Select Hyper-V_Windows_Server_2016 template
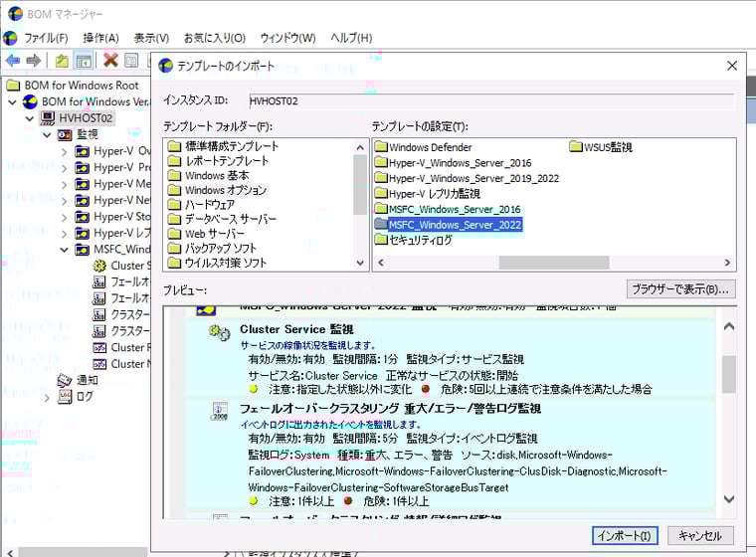756x557 pixels. [454, 163]
